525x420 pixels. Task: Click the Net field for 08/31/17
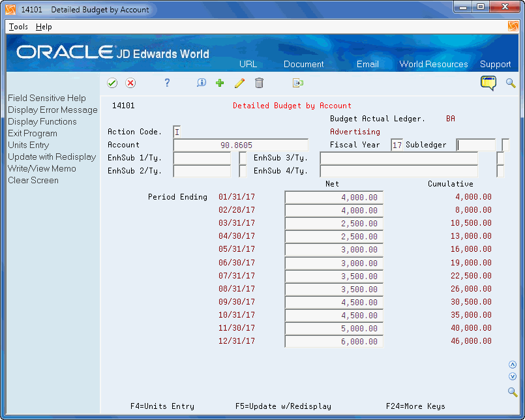[334, 290]
